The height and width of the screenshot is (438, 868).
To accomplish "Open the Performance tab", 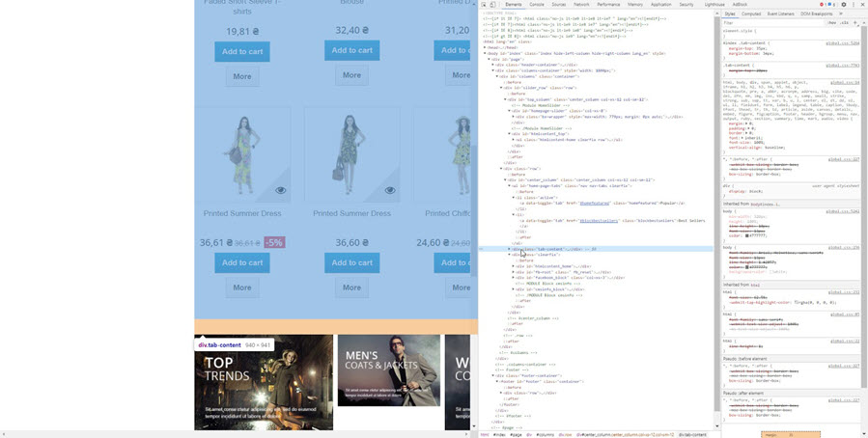I will pos(608,5).
